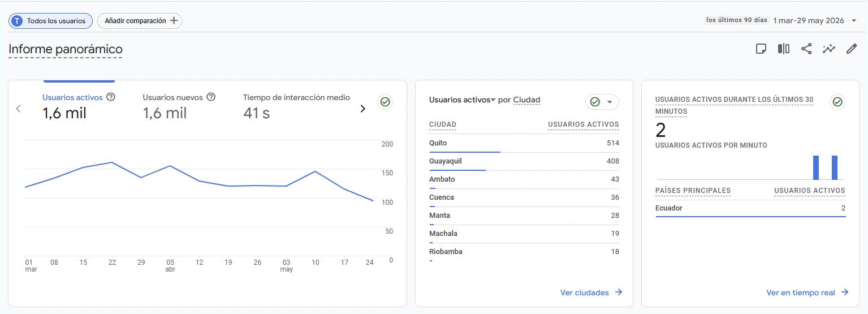Select the Usuarios nuevos metric tab
Screen dimensions: 868x314
pyautogui.click(x=179, y=106)
